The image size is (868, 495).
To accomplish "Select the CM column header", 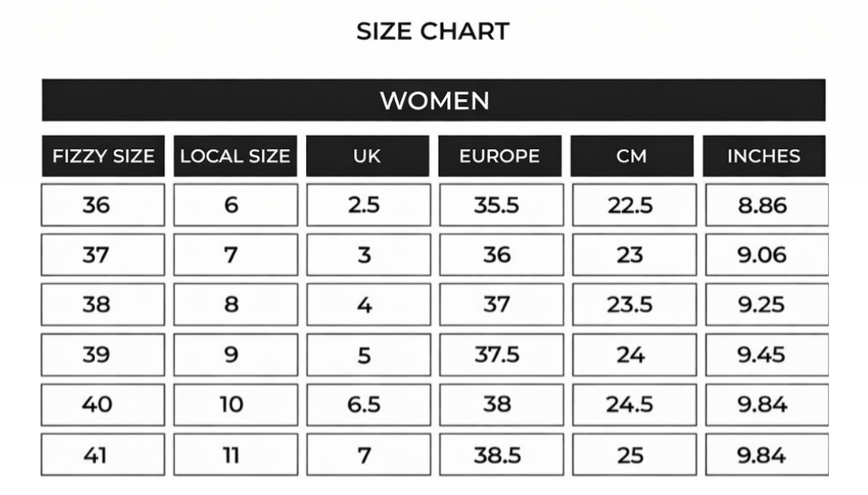I will pos(632,156).
